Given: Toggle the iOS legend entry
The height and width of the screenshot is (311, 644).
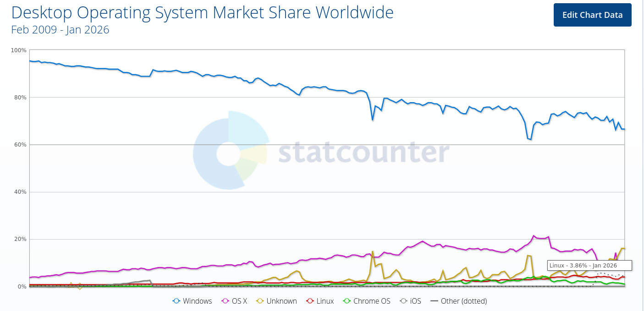Looking at the screenshot, I should tap(410, 301).
